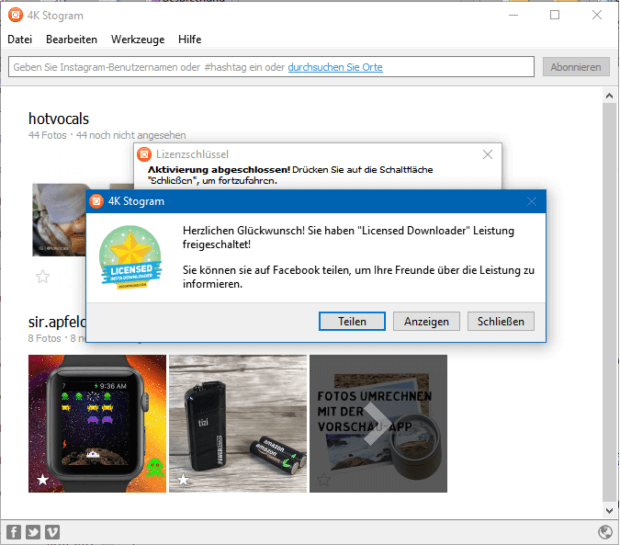This screenshot has width=620, height=545.
Task: Open the Datei menu
Action: (x=20, y=39)
